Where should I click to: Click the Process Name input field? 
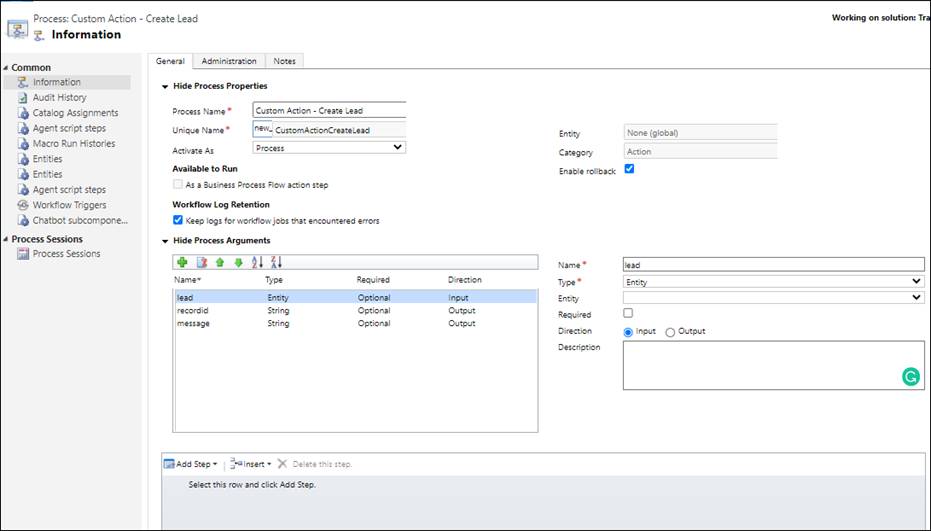[329, 111]
